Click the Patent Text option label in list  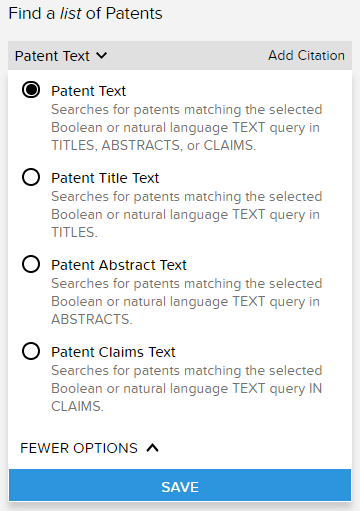pyautogui.click(x=88, y=91)
